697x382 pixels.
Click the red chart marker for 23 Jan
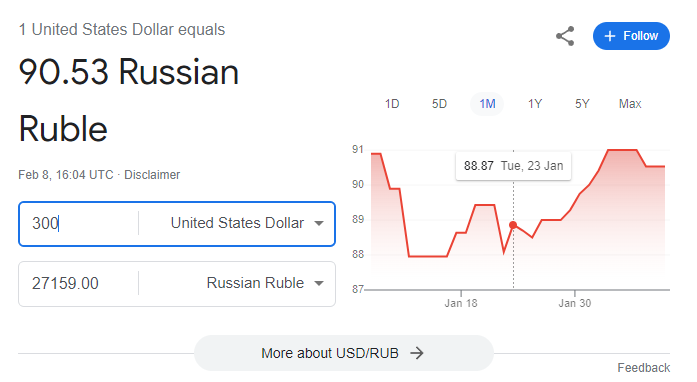tap(513, 225)
